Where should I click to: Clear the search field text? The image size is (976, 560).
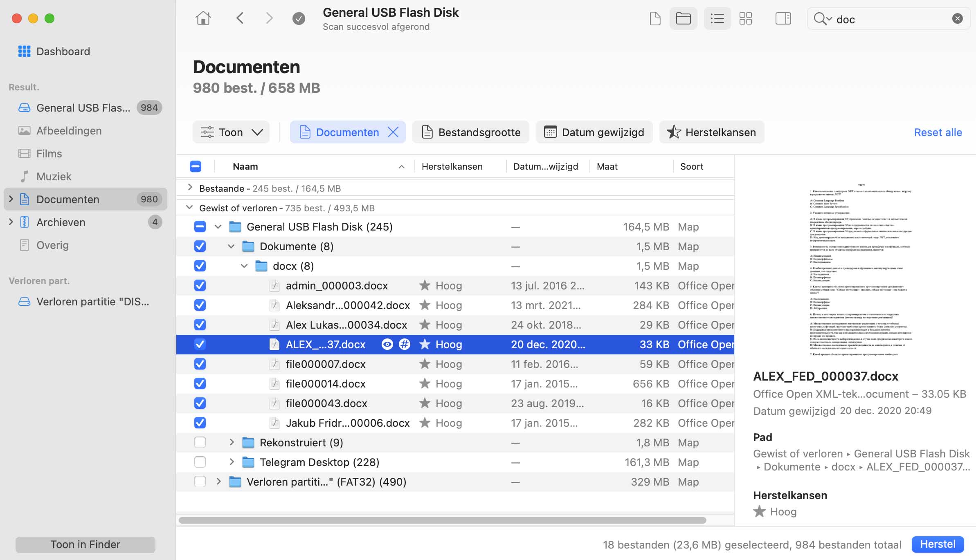point(957,19)
